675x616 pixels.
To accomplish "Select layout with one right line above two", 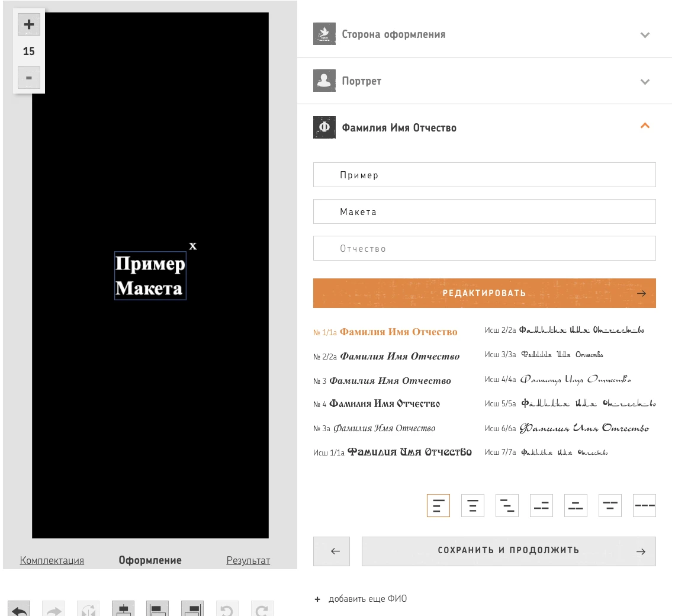I will tap(541, 505).
